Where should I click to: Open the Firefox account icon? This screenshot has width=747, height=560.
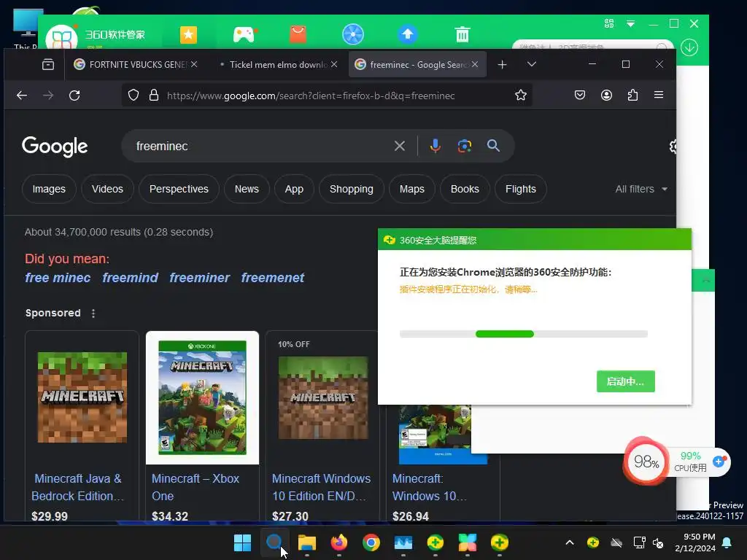click(x=606, y=96)
